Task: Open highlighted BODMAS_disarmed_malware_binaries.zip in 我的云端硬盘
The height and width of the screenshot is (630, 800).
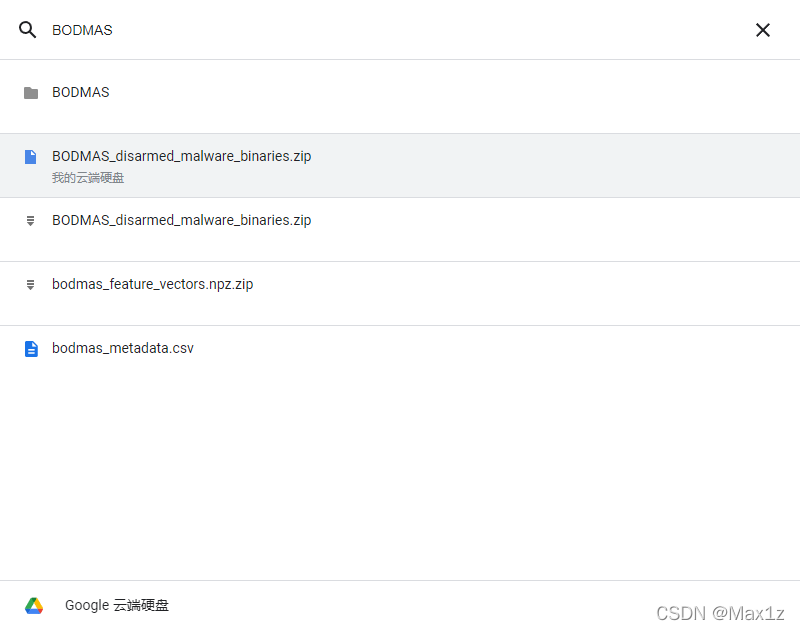Action: 400,166
